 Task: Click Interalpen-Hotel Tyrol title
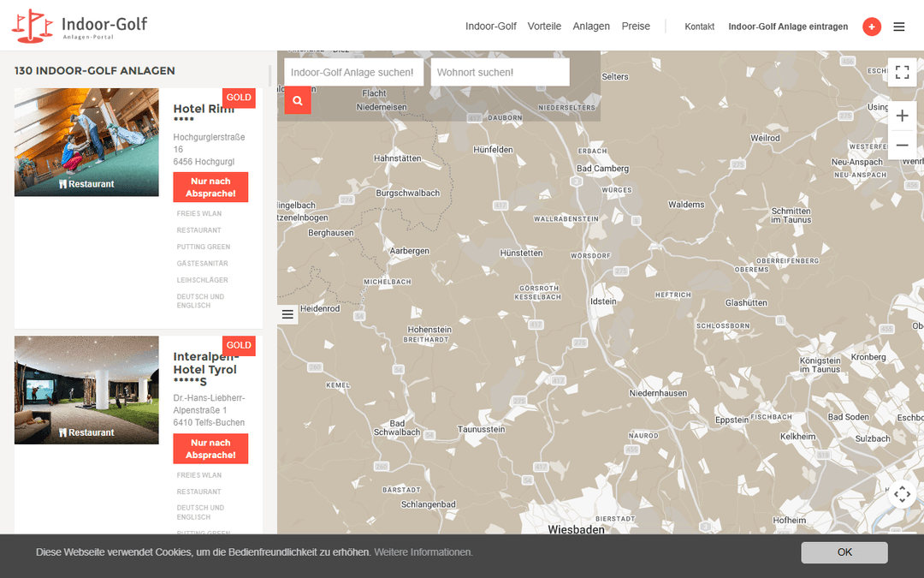(205, 369)
